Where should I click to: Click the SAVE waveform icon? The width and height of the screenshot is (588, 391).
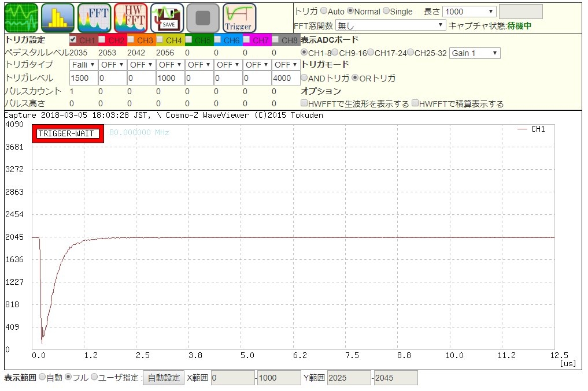tap(167, 17)
